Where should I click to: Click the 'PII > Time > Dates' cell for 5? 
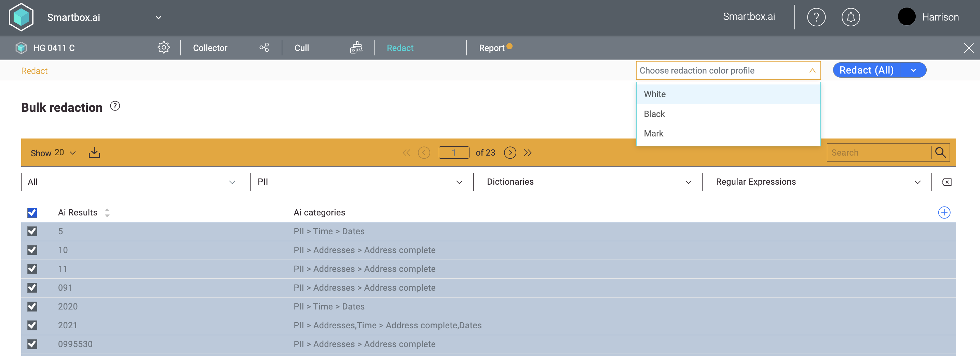[329, 231]
